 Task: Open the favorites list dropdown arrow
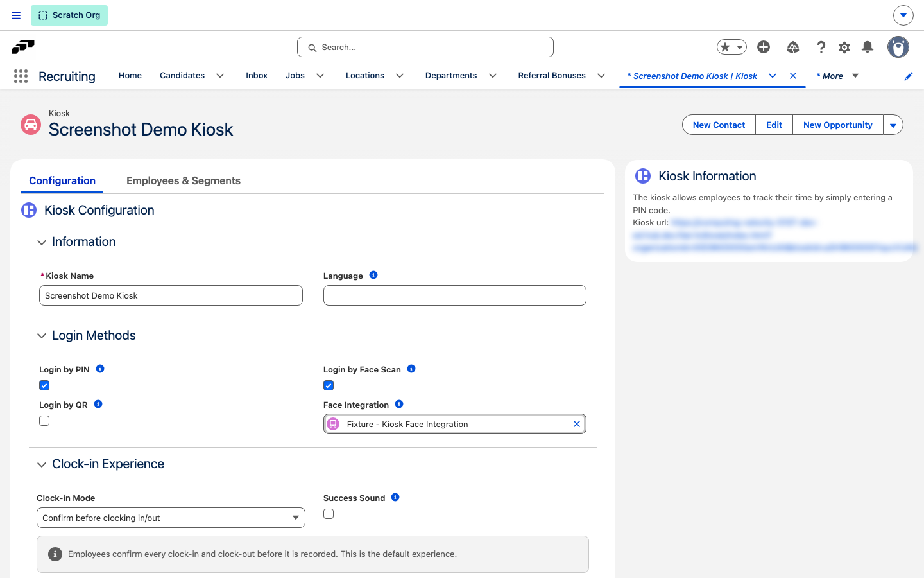click(x=740, y=47)
